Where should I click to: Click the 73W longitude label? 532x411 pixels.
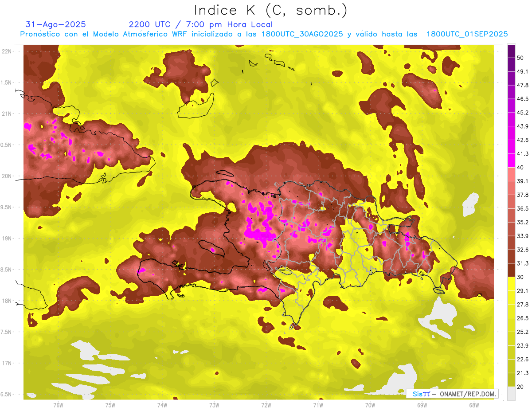214,405
